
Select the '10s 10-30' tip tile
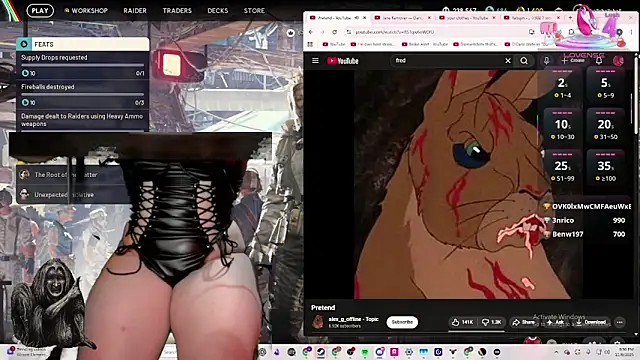click(x=563, y=127)
